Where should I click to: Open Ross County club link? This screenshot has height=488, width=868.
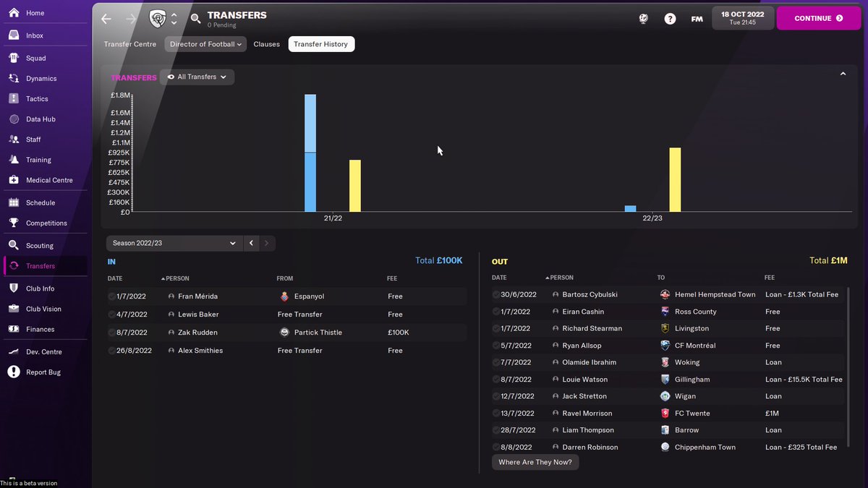(x=696, y=312)
